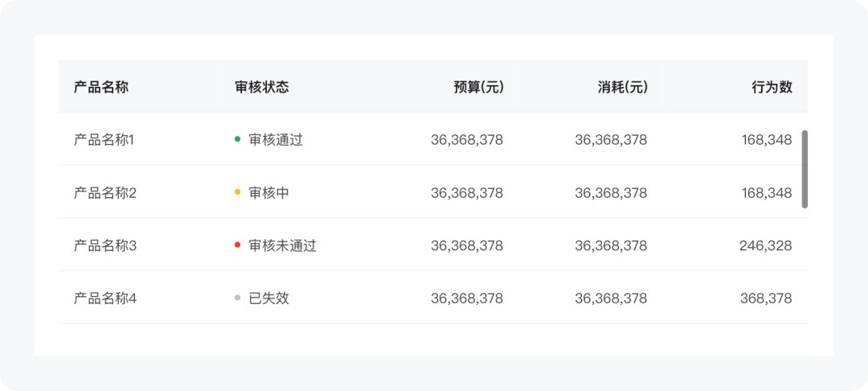Screen dimensions: 868x391
Task: Click 产品名称2's budget value 36,368,378
Action: pos(467,193)
